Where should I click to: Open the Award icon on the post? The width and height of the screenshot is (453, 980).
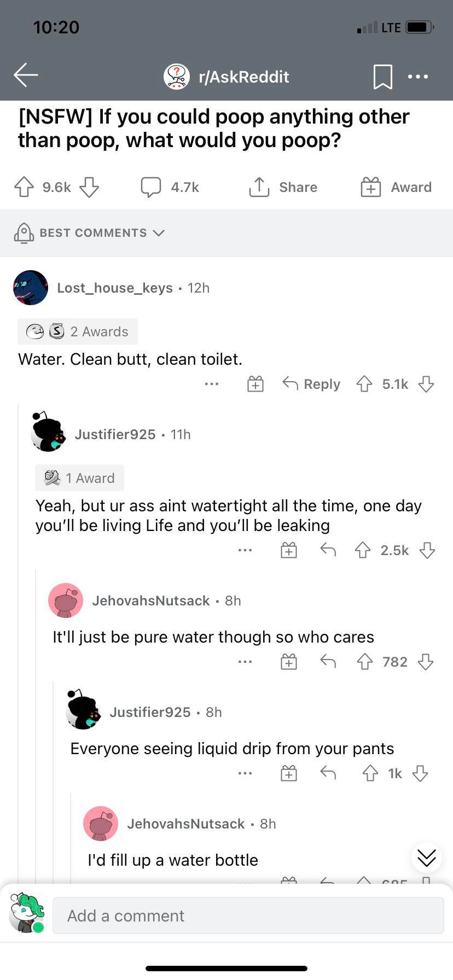click(370, 186)
